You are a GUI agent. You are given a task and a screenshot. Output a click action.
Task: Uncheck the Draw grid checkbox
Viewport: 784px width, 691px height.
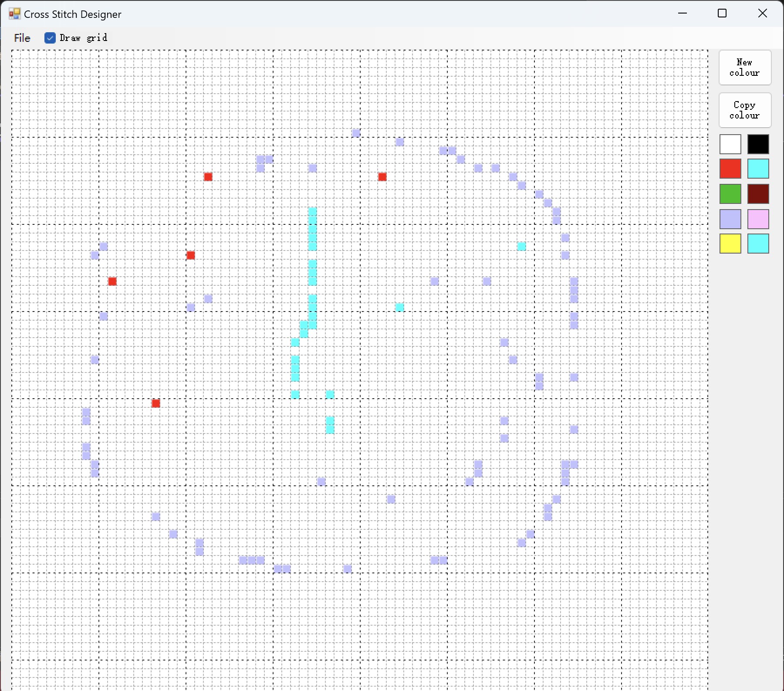click(50, 38)
